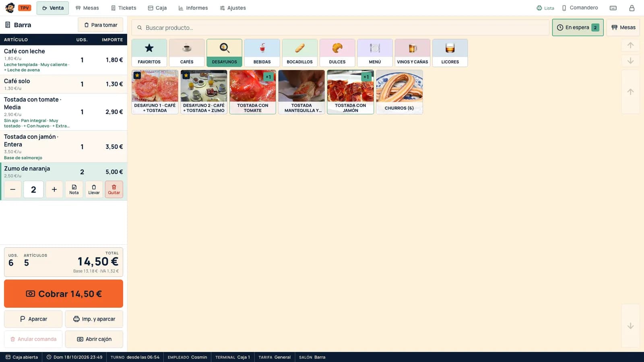Add Desayuno 1 · Café + Tostada

155,92
